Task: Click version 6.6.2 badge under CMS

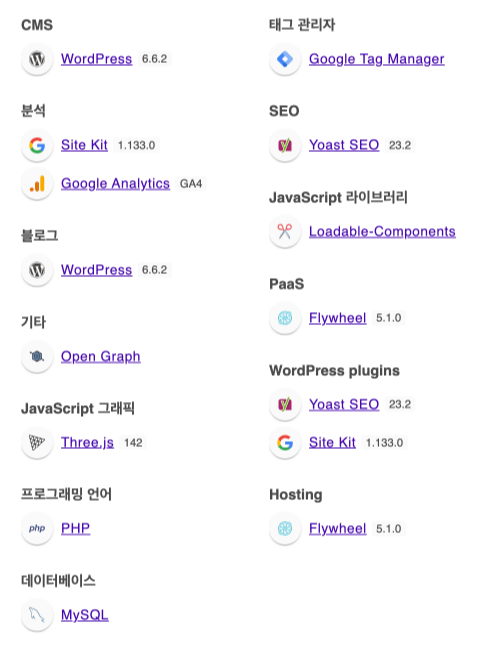Action: point(154,59)
